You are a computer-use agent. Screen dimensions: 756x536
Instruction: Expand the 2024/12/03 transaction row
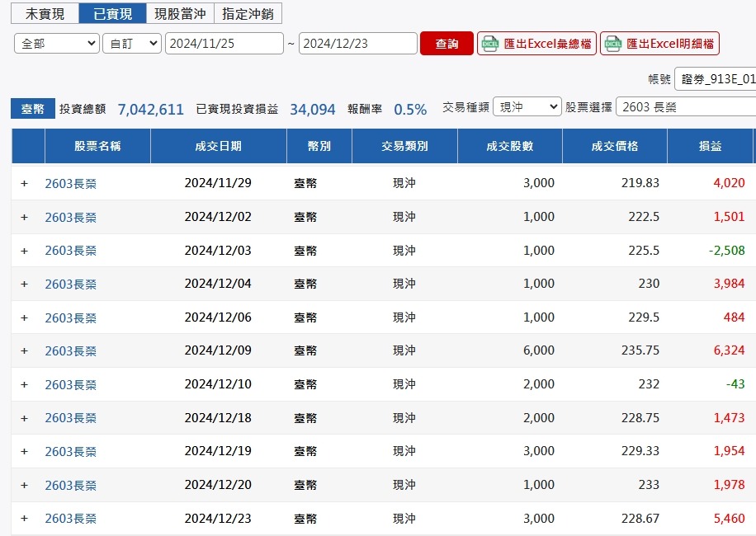click(x=24, y=251)
